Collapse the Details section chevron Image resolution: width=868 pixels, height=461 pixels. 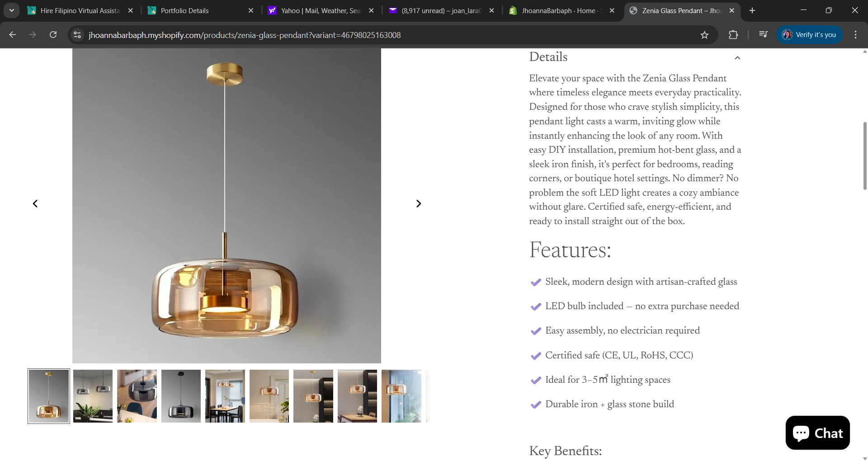coord(737,58)
